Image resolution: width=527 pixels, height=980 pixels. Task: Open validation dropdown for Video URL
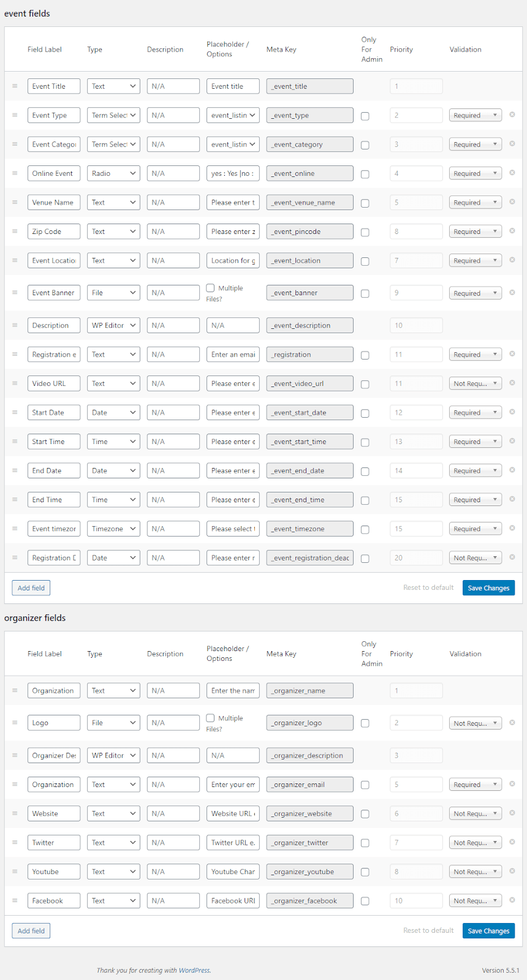(x=476, y=383)
